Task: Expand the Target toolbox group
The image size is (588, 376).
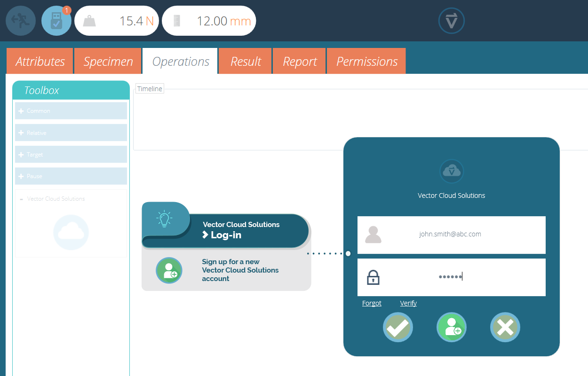Action: pyautogui.click(x=71, y=154)
